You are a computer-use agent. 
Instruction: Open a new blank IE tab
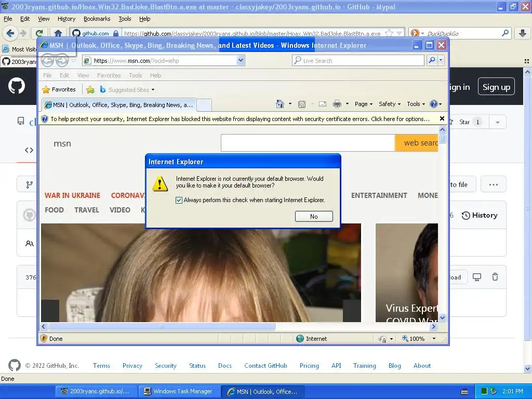(204, 105)
